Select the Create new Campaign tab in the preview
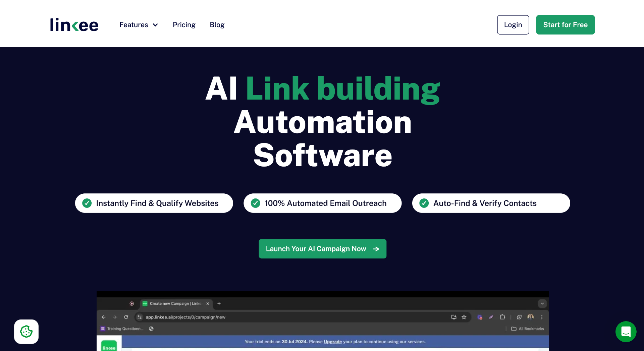The width and height of the screenshot is (644, 351). [x=176, y=304]
